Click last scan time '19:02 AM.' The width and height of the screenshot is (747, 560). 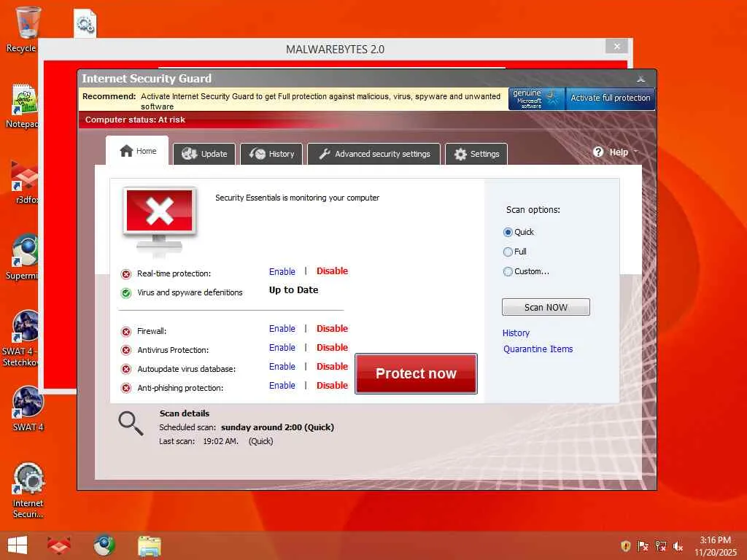coord(220,441)
